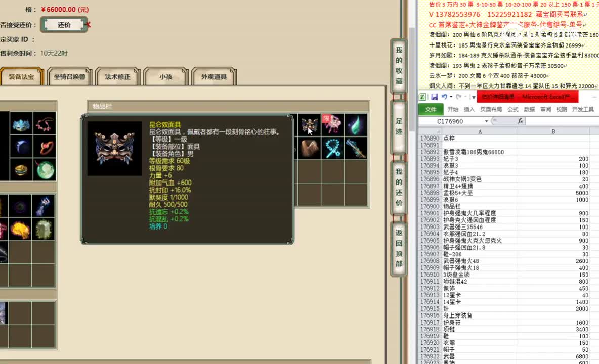Open Customize Quick Access Toolbar dropdown

474,97
